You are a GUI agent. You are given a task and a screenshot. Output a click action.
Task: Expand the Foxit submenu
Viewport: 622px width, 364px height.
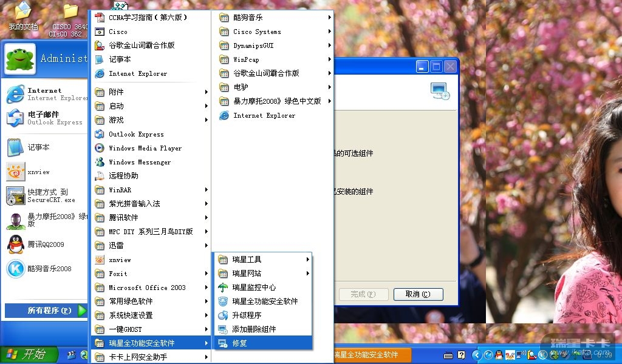pyautogui.click(x=151, y=274)
